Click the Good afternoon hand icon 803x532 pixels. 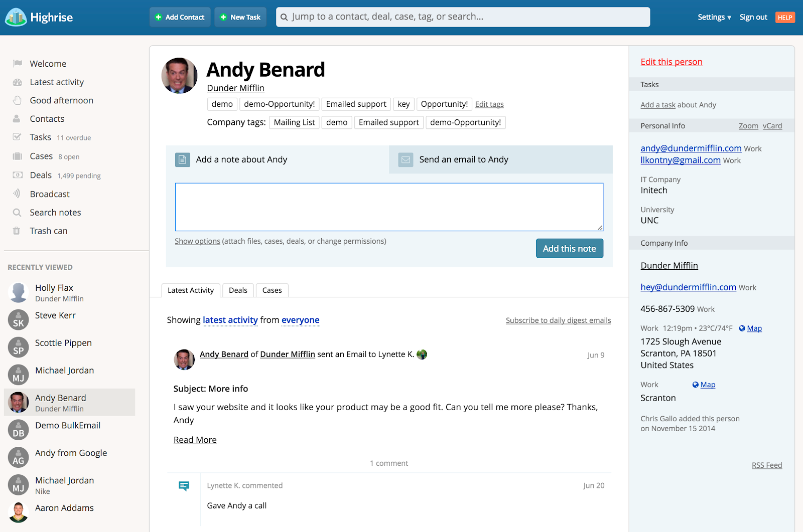coord(18,100)
